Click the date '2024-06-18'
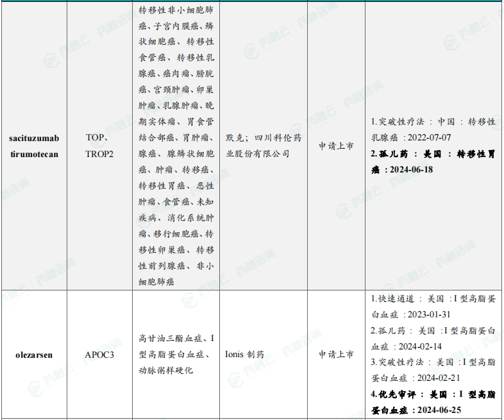 tap(412, 169)
